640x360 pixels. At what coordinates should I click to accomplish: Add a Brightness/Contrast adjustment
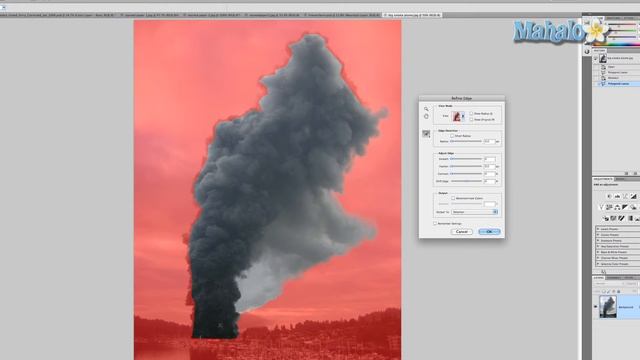pos(609,196)
